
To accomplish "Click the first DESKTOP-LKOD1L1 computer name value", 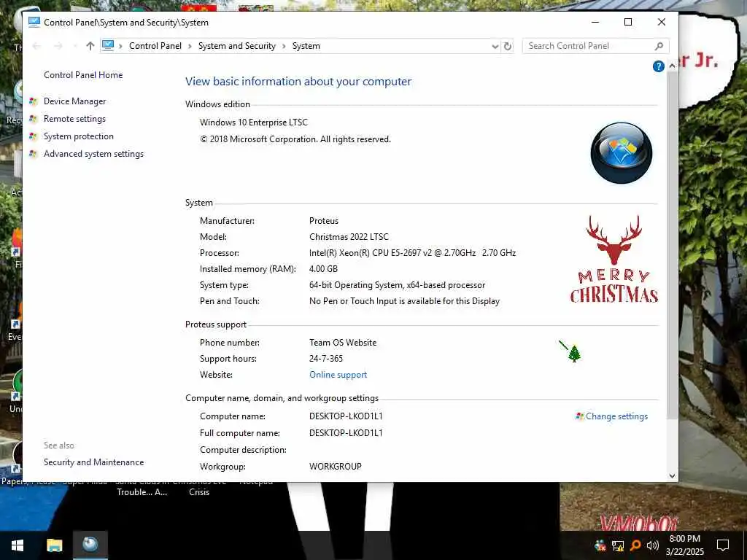I will pyautogui.click(x=346, y=416).
